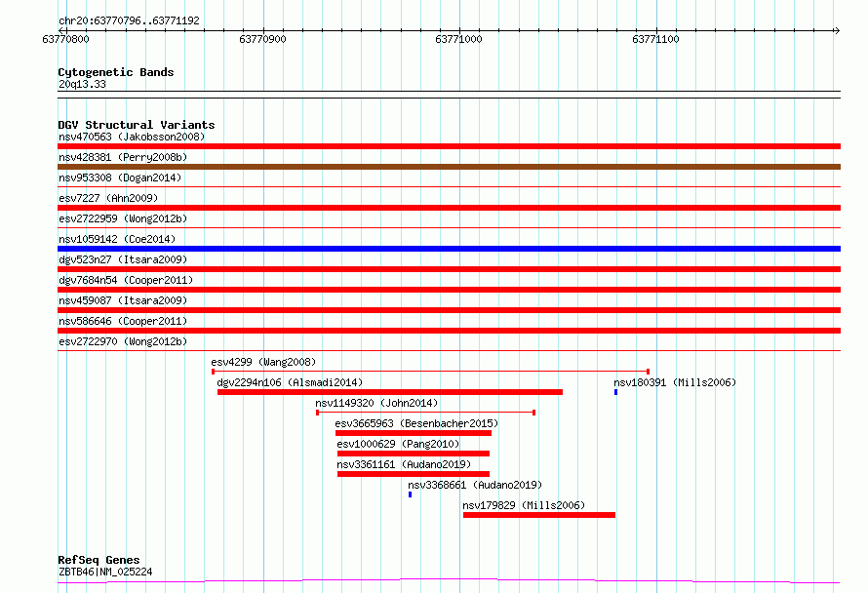Open the nsv586646 (Cooper2011) variant
Image resolution: width=868 pixels, height=593 pixels.
[x=123, y=321]
